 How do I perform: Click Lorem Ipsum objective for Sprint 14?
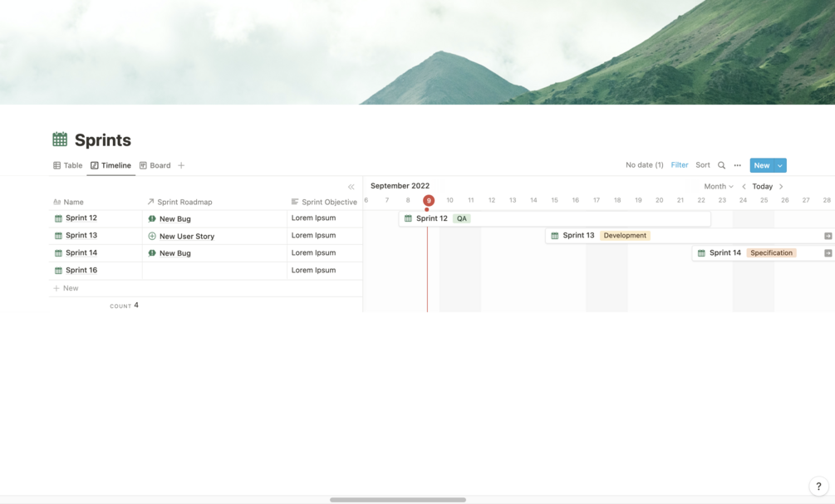[x=313, y=252]
